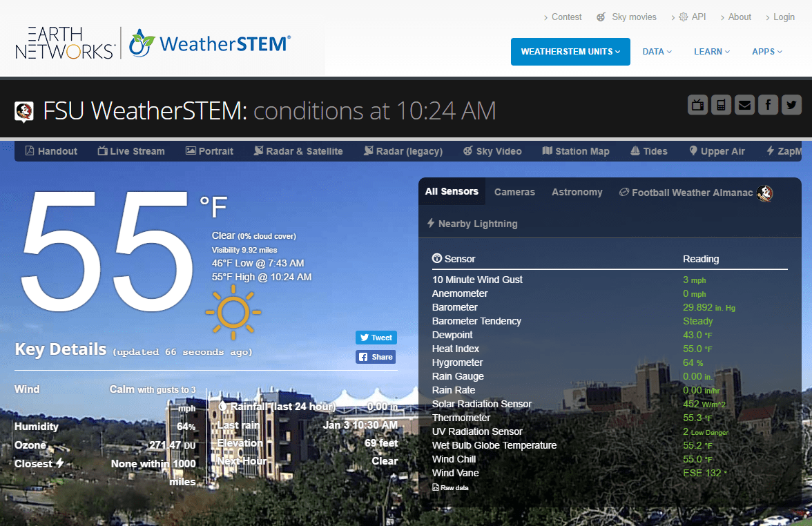The height and width of the screenshot is (526, 812).
Task: Click the Wind Chill sensor name
Action: (x=454, y=459)
